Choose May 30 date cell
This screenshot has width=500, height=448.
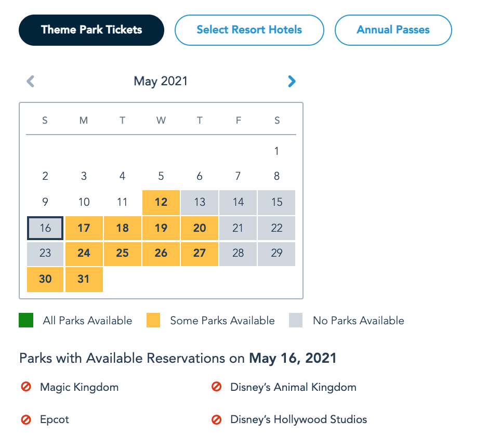45,279
